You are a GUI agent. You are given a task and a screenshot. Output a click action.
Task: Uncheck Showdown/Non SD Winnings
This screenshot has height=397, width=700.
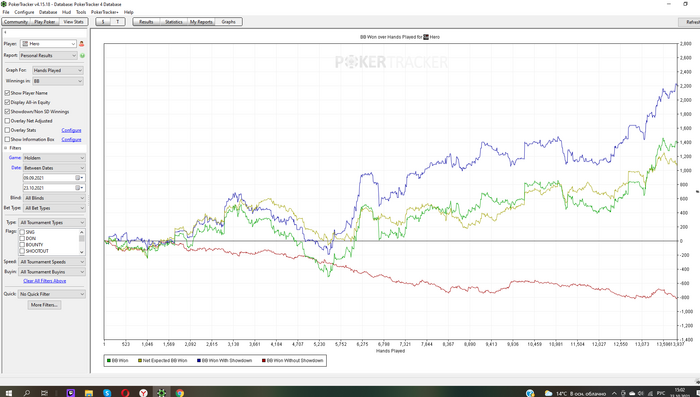(7, 112)
